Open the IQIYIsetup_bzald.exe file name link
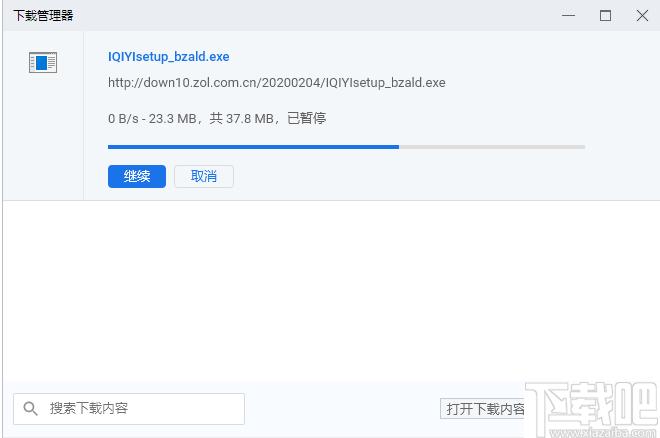This screenshot has height=438, width=660. (168, 57)
